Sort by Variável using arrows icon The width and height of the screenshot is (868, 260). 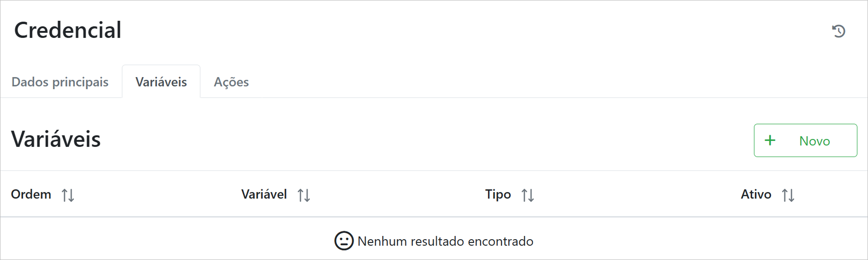pyautogui.click(x=304, y=195)
